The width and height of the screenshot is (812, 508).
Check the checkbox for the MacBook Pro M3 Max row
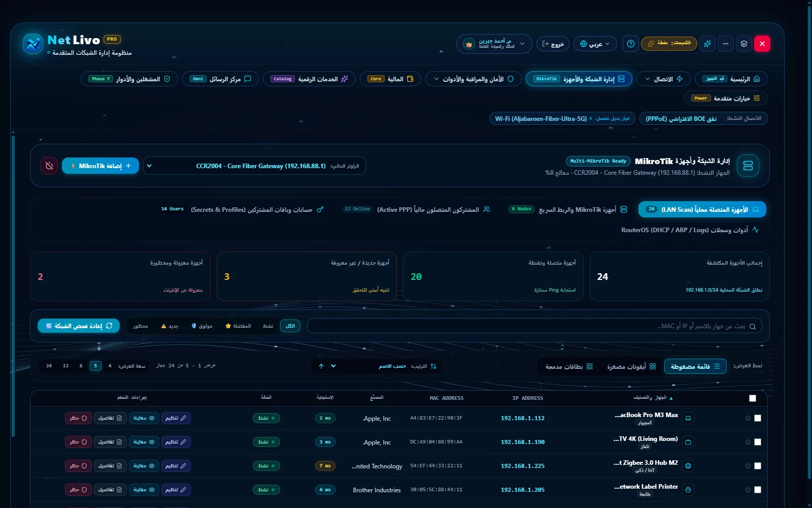[758, 418]
